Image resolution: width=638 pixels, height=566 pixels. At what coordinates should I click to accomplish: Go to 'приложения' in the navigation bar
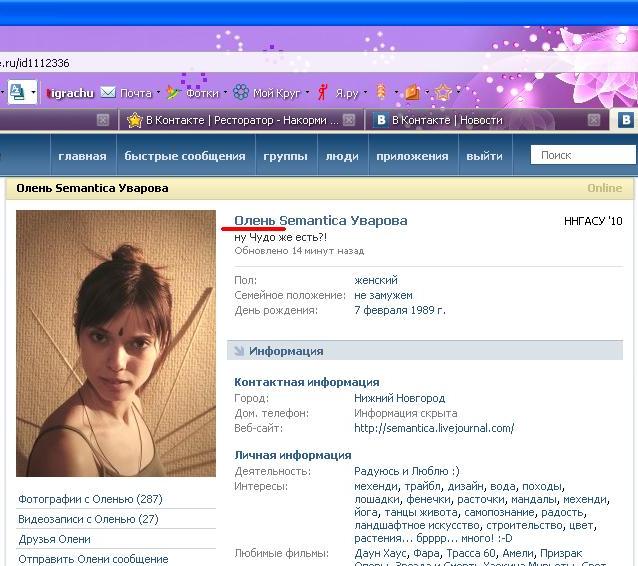click(x=412, y=156)
